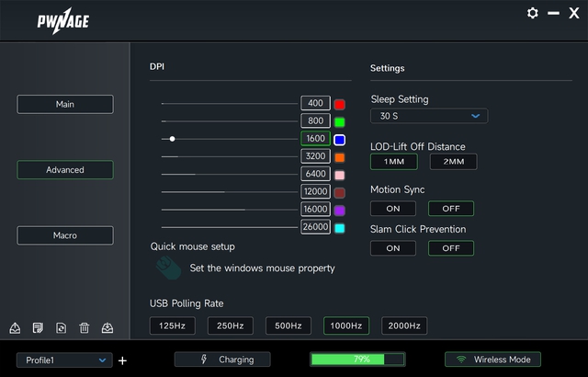This screenshot has width=588, height=377.
Task: Select the 1600 DPI value box
Action: (x=315, y=139)
